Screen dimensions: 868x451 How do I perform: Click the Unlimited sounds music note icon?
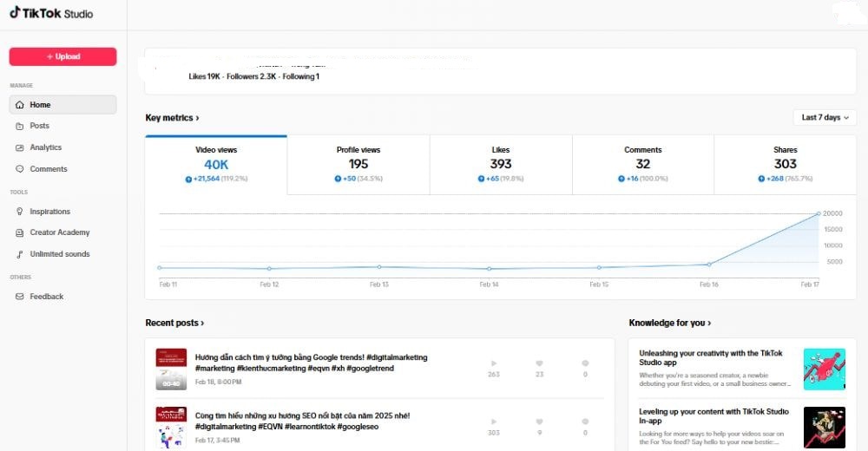(20, 254)
